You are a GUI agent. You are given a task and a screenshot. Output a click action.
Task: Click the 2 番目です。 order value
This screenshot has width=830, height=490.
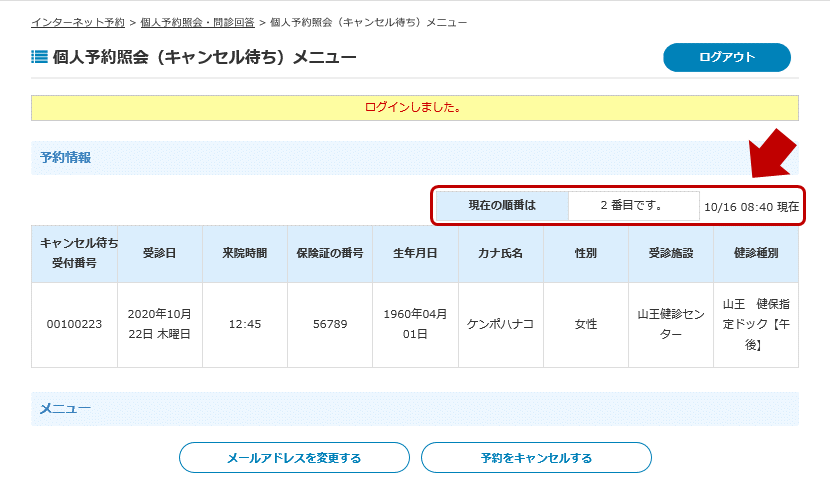(x=633, y=205)
